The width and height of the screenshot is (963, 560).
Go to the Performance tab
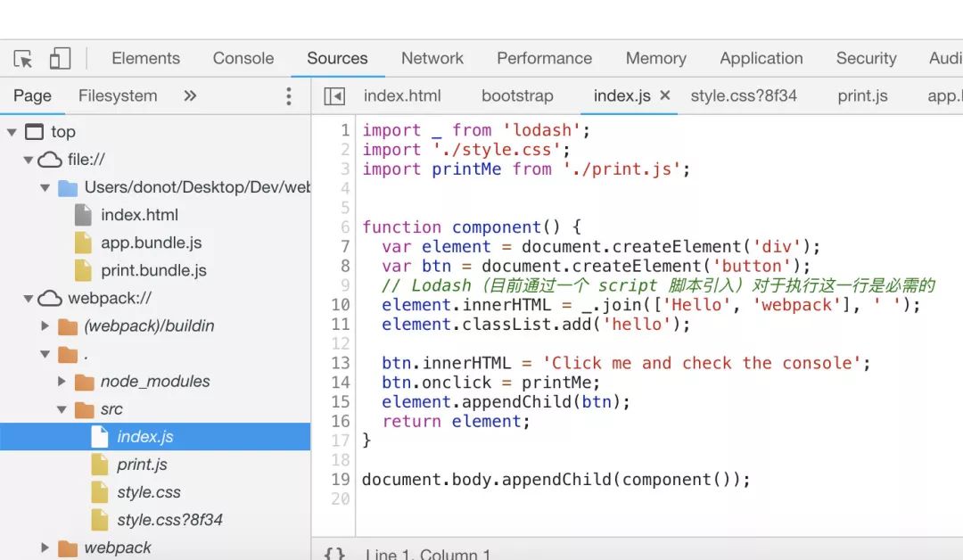[544, 58]
